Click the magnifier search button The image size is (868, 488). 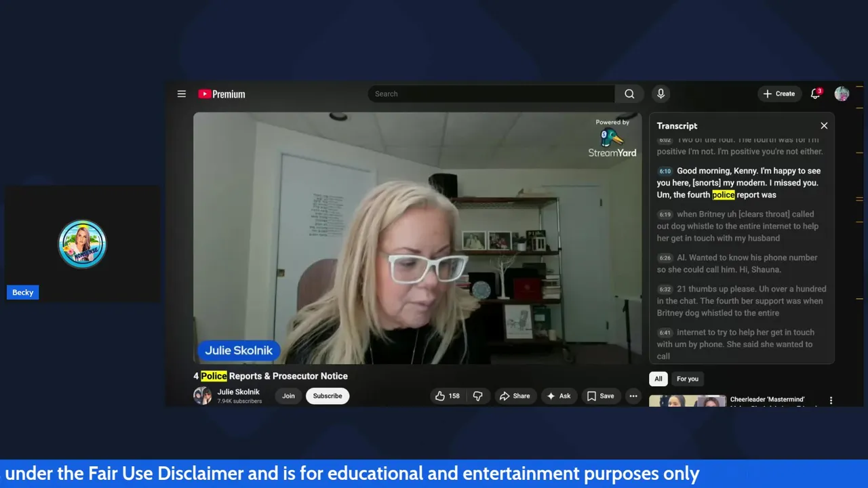[629, 94]
